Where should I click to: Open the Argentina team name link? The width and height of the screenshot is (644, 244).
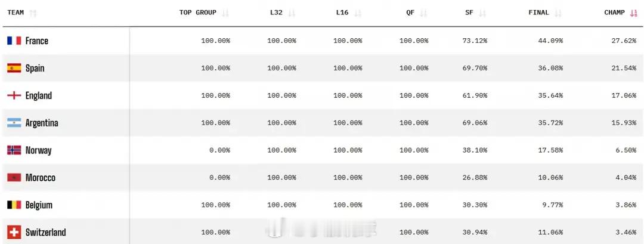(x=42, y=123)
